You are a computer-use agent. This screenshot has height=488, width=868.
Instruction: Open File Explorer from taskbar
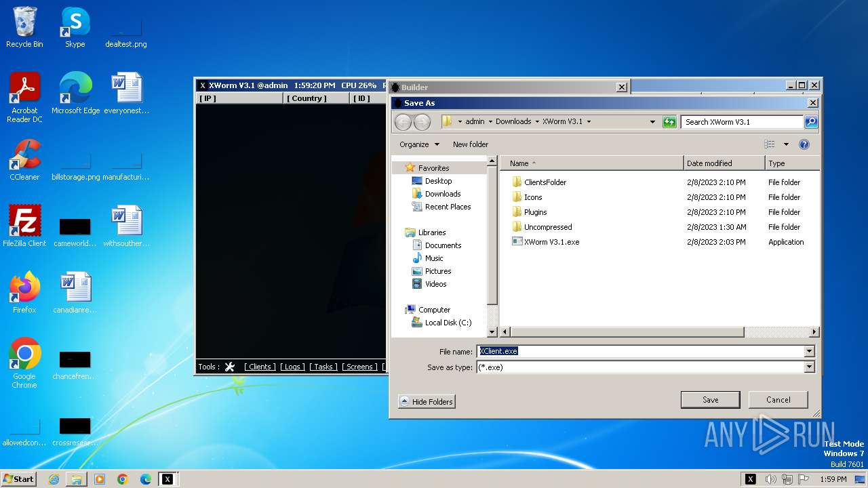(x=77, y=479)
